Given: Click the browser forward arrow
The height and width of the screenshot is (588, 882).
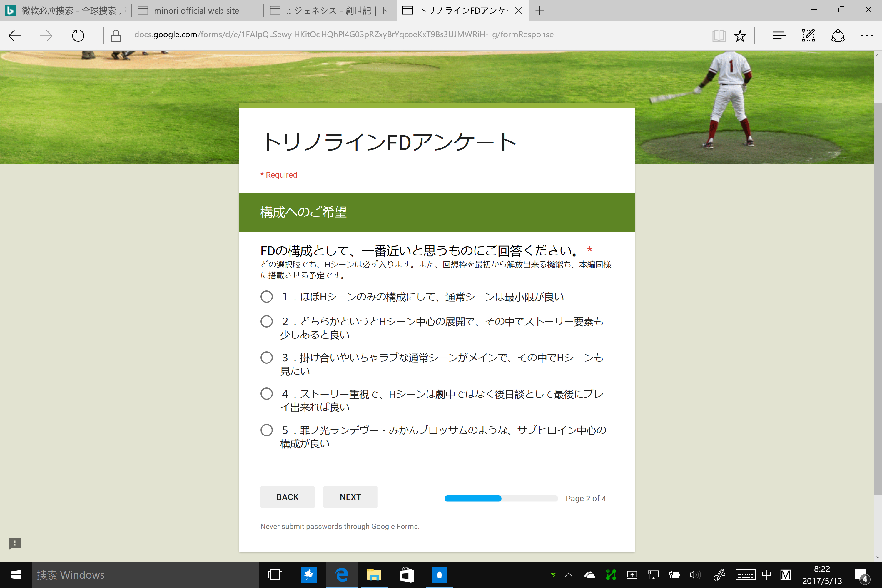Looking at the screenshot, I should 46,36.
